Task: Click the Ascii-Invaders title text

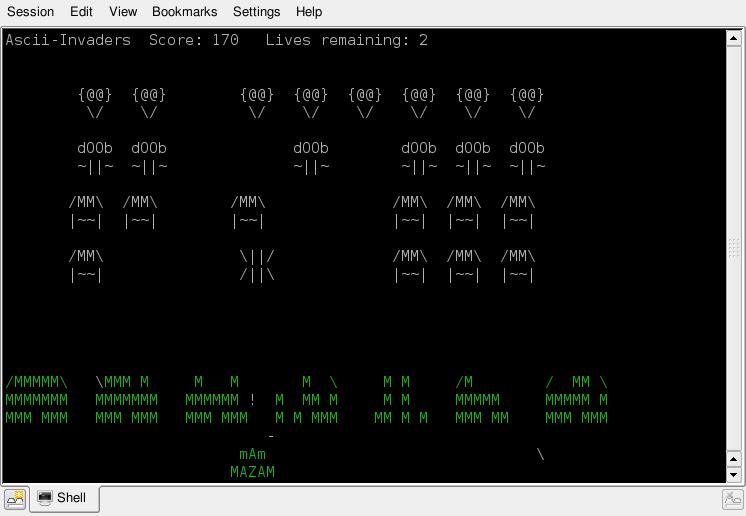Action: tap(68, 40)
